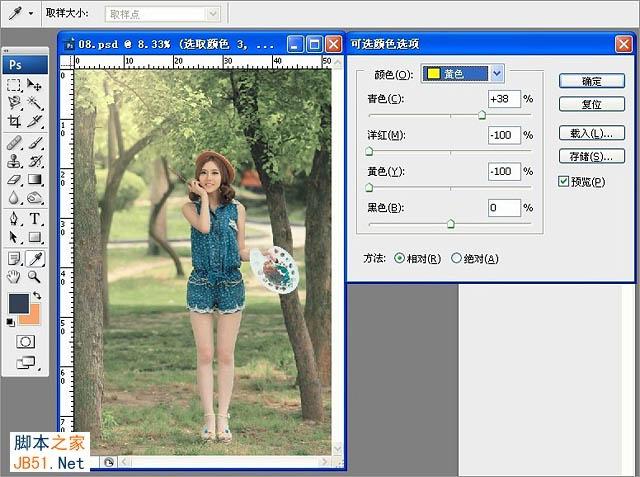640x477 pixels.
Task: Close the Selective Color dialog
Action: (624, 44)
